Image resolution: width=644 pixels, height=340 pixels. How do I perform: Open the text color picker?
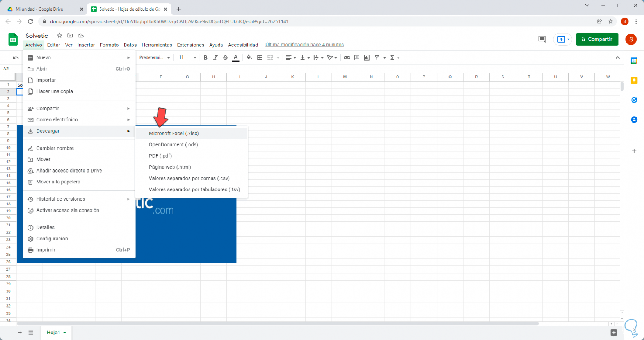[x=236, y=58]
